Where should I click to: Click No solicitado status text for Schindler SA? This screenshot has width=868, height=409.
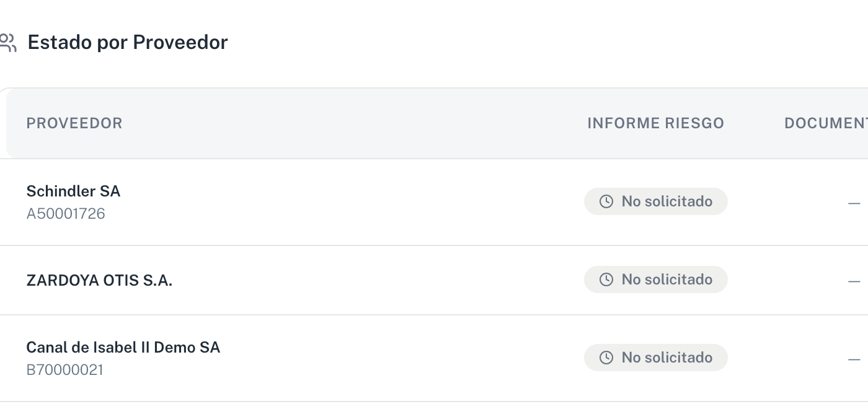667,201
